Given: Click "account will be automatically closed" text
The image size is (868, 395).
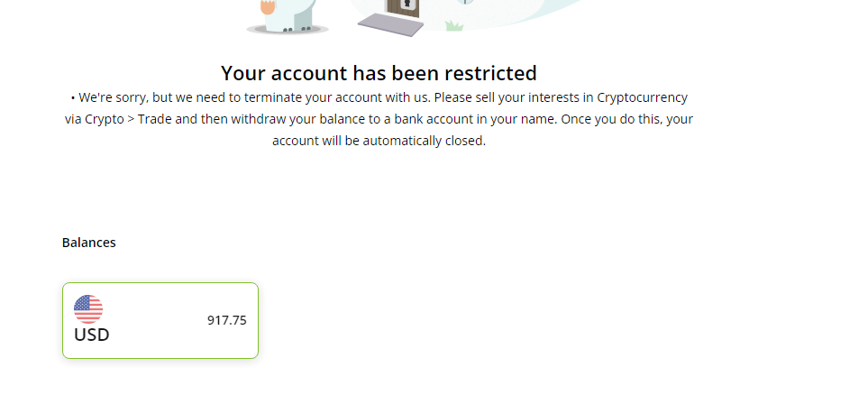Looking at the screenshot, I should [x=379, y=141].
